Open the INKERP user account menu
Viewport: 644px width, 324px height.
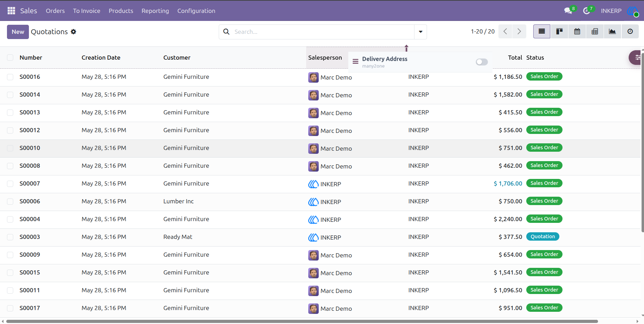[611, 11]
